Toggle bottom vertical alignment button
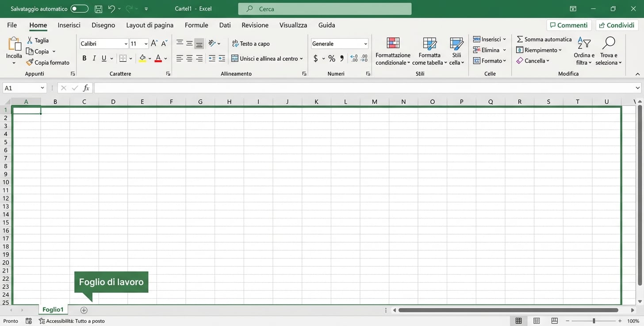The image size is (644, 326). click(x=199, y=43)
